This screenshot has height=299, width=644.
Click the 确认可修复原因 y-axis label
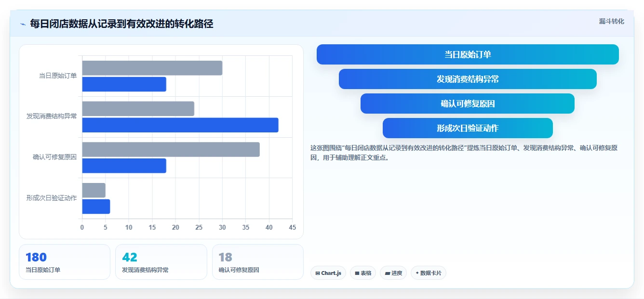point(54,157)
